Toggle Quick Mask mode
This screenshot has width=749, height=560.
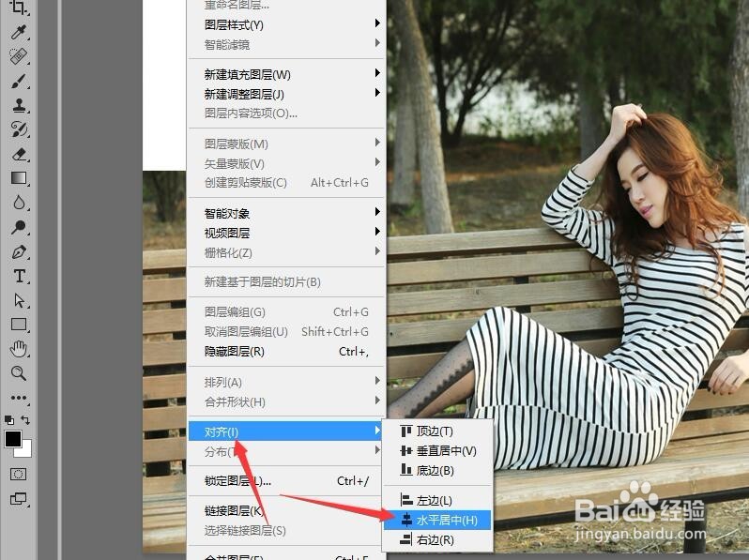pyautogui.click(x=19, y=474)
